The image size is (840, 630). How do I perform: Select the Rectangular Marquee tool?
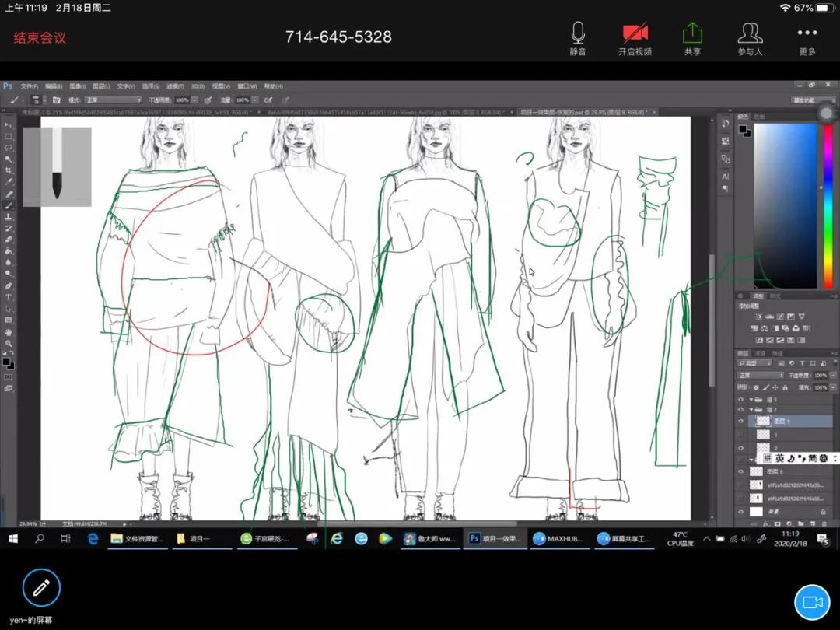tap(9, 136)
